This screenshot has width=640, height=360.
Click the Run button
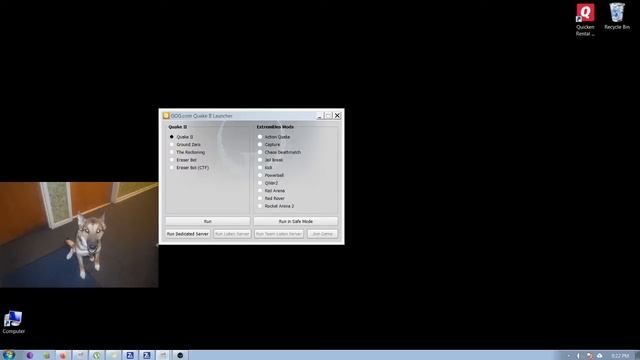coord(208,221)
